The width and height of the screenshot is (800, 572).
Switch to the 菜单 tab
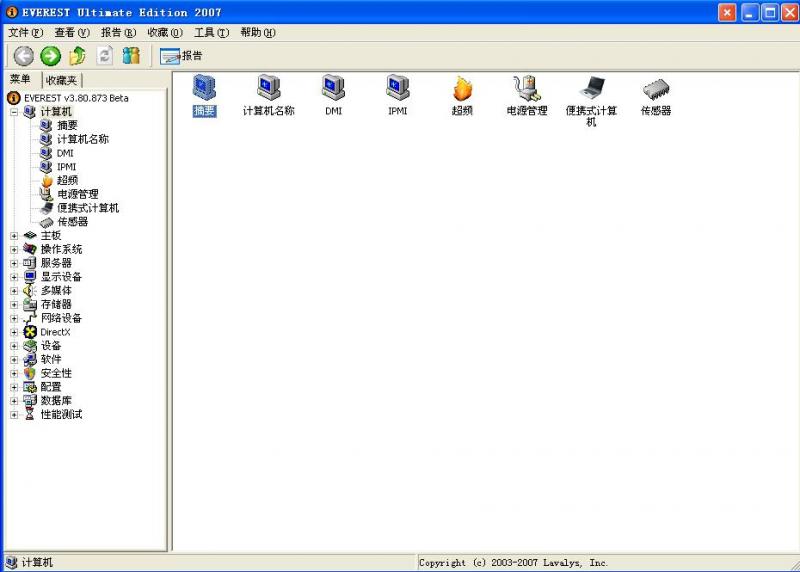click(x=20, y=79)
